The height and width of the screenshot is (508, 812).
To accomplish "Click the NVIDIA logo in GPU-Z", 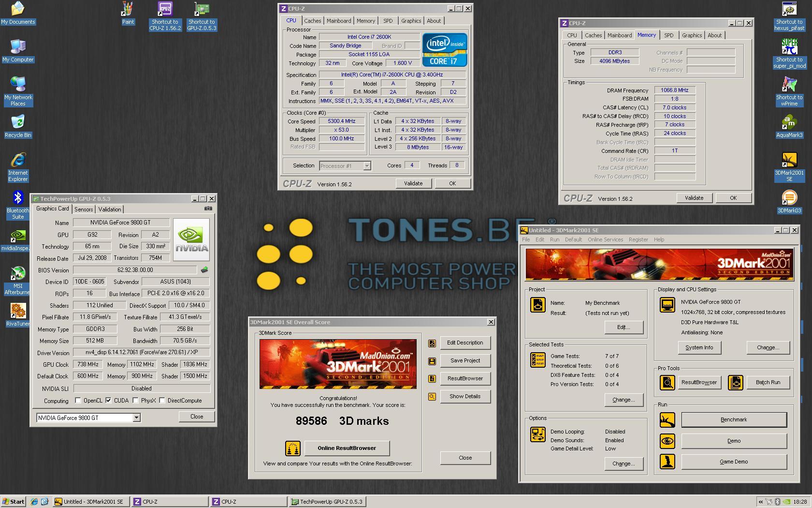I will coord(191,240).
